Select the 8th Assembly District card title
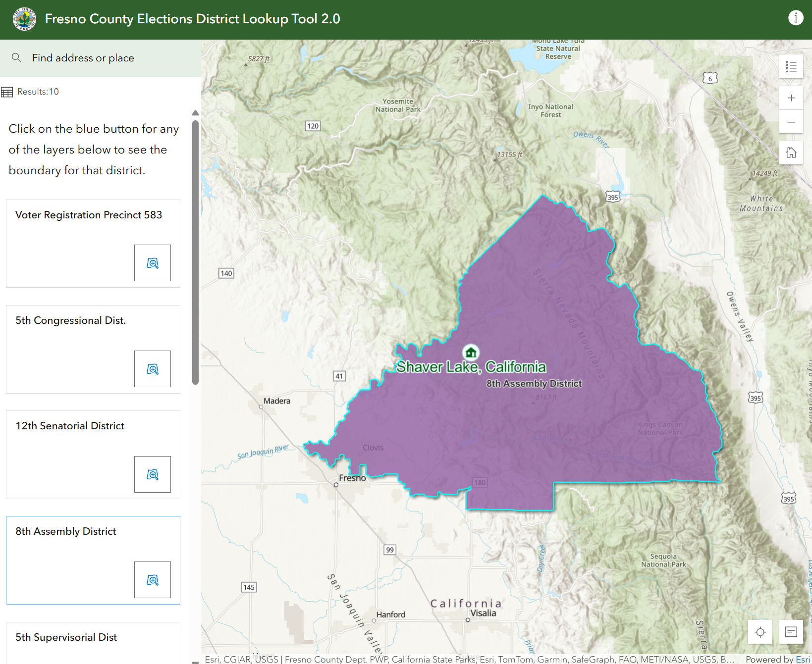This screenshot has width=812, height=664. pyautogui.click(x=66, y=531)
